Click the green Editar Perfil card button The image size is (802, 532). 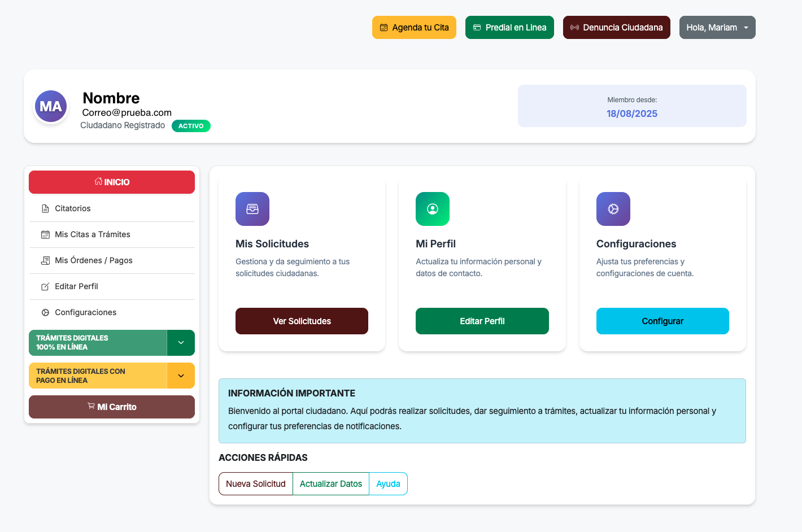tap(482, 321)
